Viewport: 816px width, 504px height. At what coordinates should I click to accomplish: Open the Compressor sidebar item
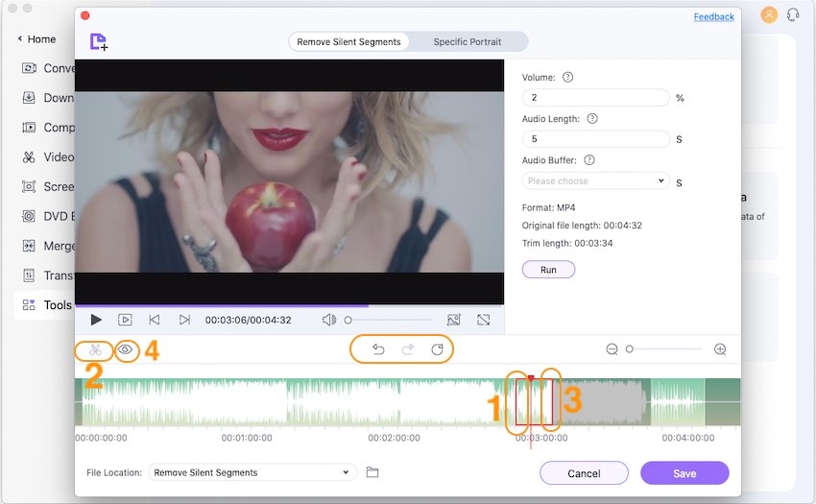pyautogui.click(x=48, y=128)
